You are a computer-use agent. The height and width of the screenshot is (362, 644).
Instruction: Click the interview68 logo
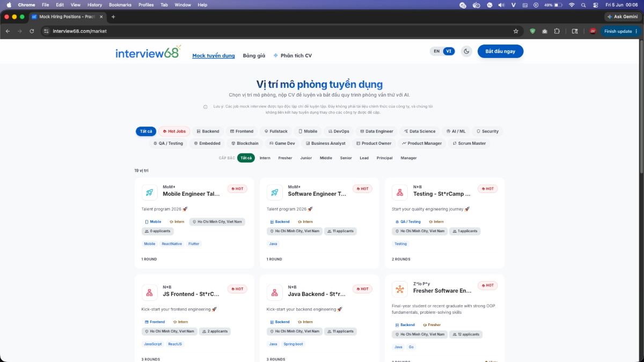(x=148, y=53)
